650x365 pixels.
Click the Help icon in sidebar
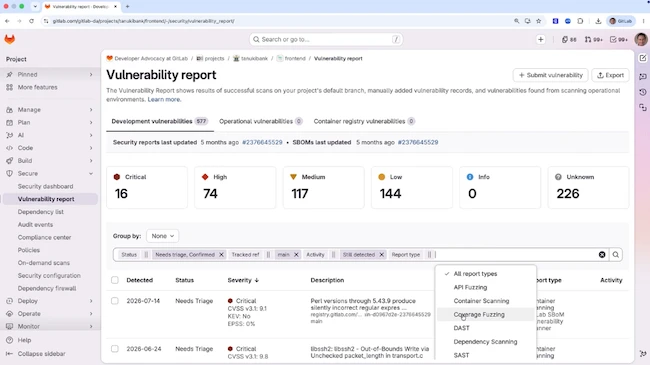click(x=10, y=340)
